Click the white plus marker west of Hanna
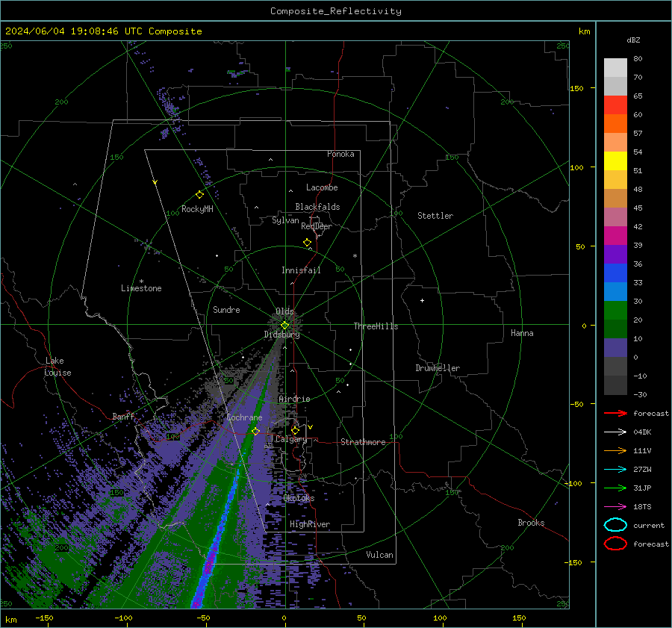The width and height of the screenshot is (672, 628). (x=422, y=300)
